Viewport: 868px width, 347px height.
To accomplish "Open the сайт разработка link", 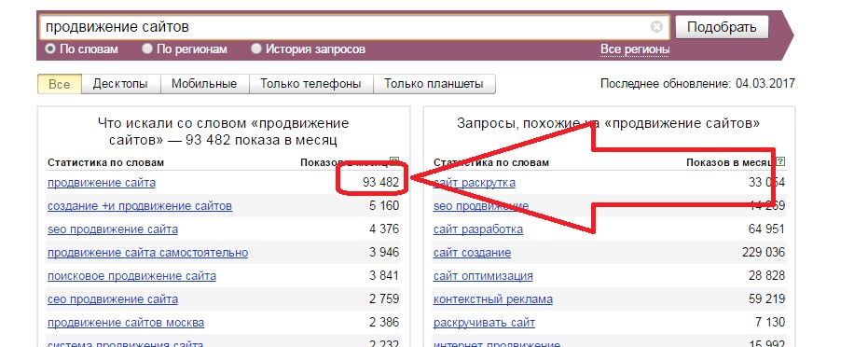I will click(477, 229).
